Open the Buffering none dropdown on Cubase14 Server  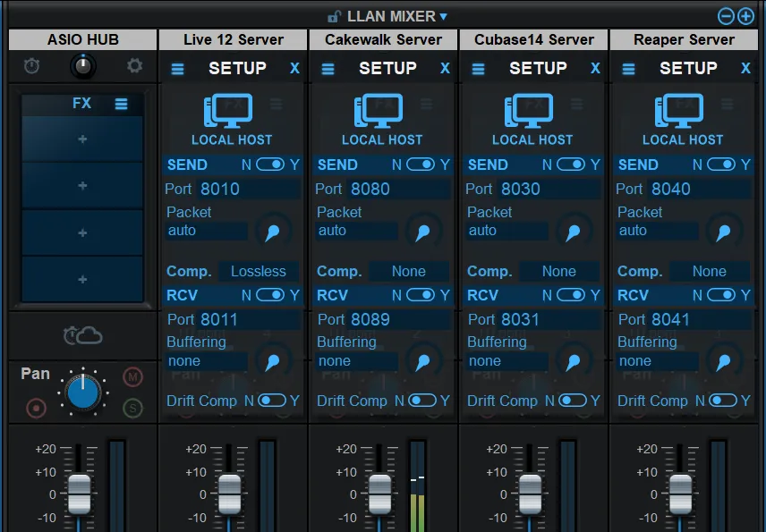(507, 361)
